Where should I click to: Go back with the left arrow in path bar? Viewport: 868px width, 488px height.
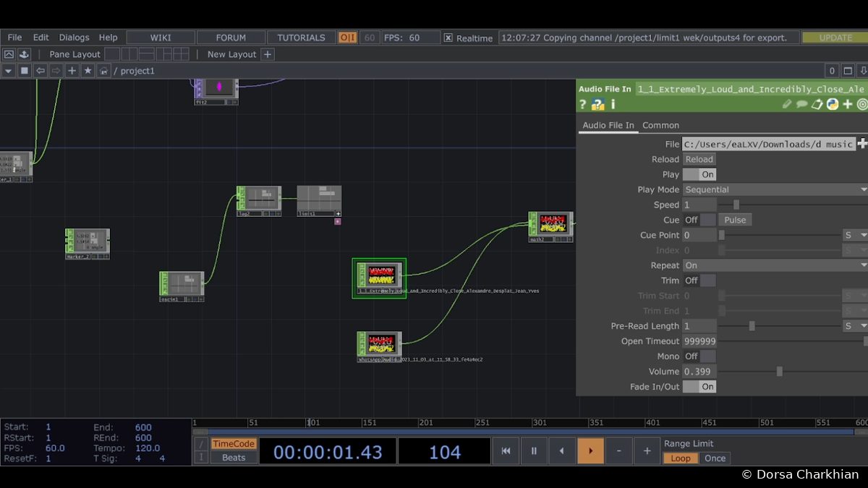coord(40,71)
